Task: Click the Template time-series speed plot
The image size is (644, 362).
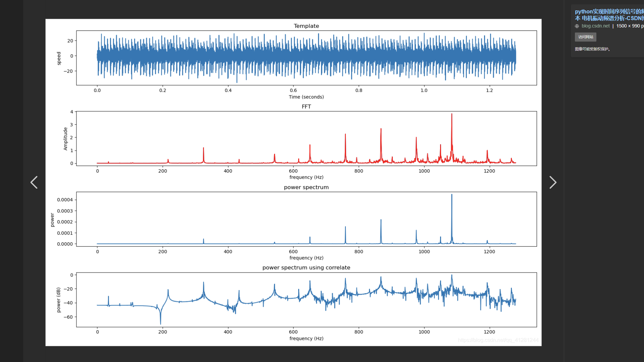Action: 306,58
